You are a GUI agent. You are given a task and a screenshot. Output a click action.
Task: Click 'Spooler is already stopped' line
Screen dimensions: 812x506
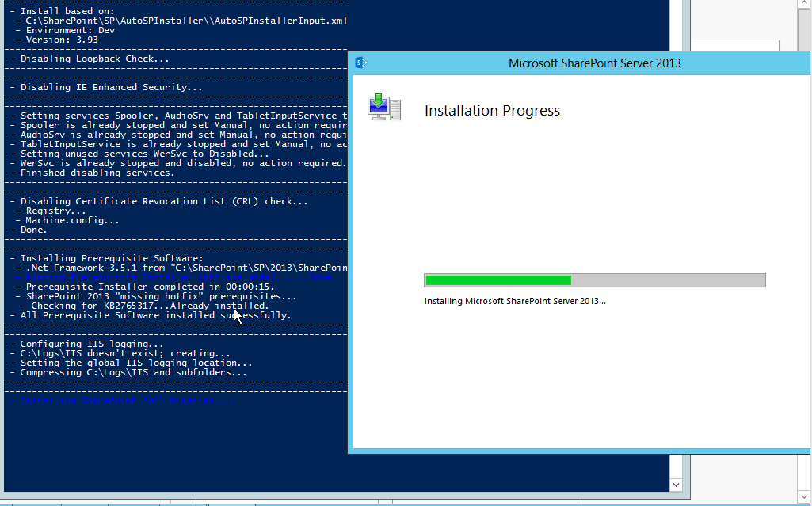179,125
